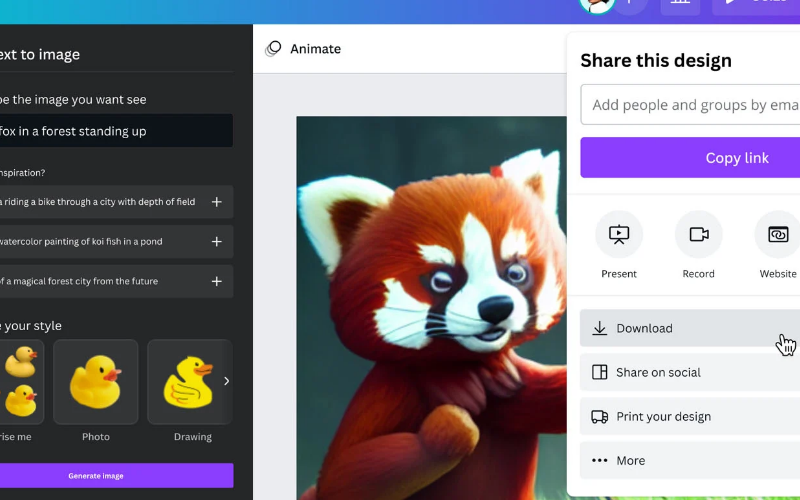Add the bike riding prompt with plus

[x=217, y=202]
